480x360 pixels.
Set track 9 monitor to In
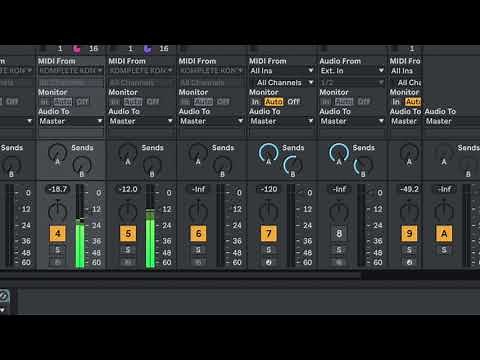[x=396, y=102]
